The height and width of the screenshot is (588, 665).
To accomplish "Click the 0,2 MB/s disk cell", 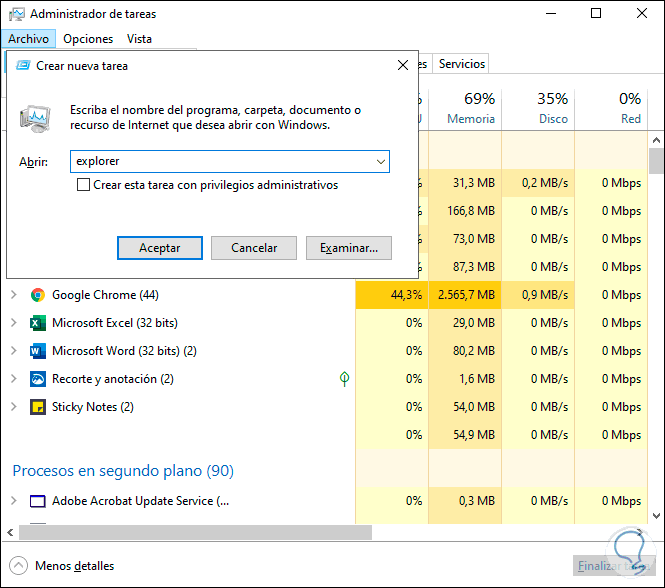I will tap(538, 183).
